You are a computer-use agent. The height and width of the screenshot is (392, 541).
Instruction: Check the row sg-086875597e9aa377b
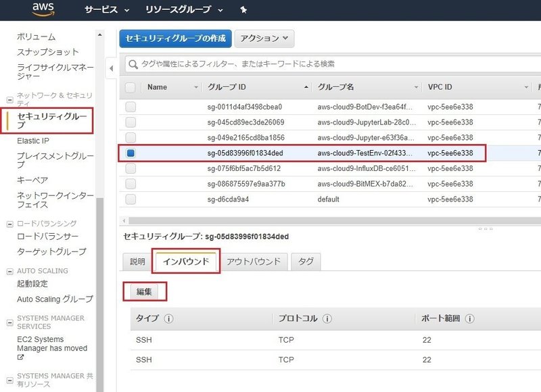pyautogui.click(x=131, y=184)
